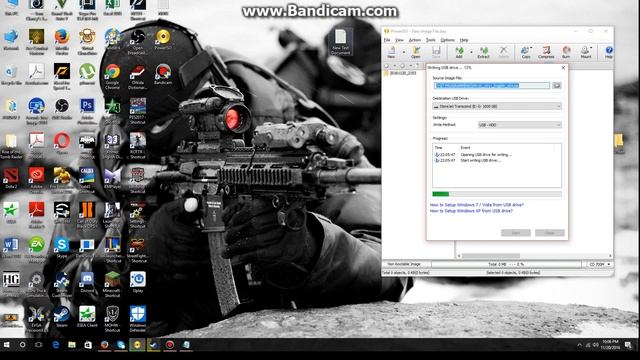Open Task View from taskbar

pos(38,345)
